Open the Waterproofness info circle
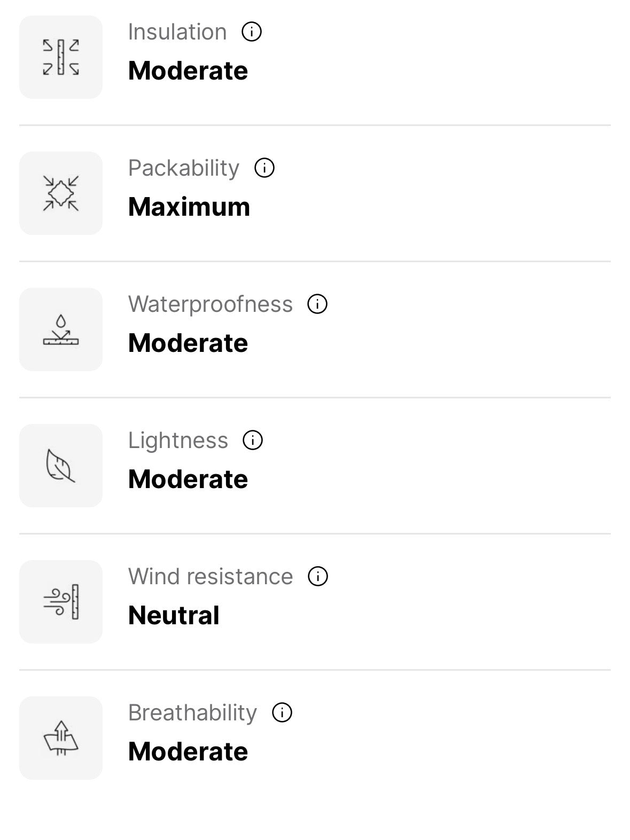Image resolution: width=630 pixels, height=840 pixels. [317, 304]
